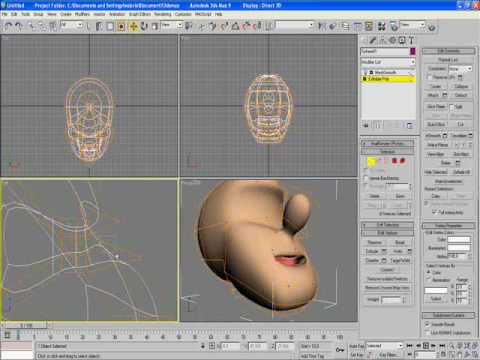Open the Customize menu
The height and width of the screenshot is (360, 480).
coord(183,14)
